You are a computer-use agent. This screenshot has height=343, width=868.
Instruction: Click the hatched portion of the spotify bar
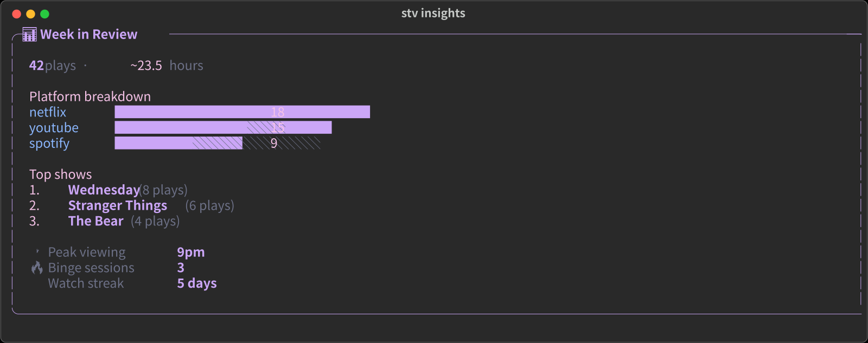pyautogui.click(x=282, y=143)
